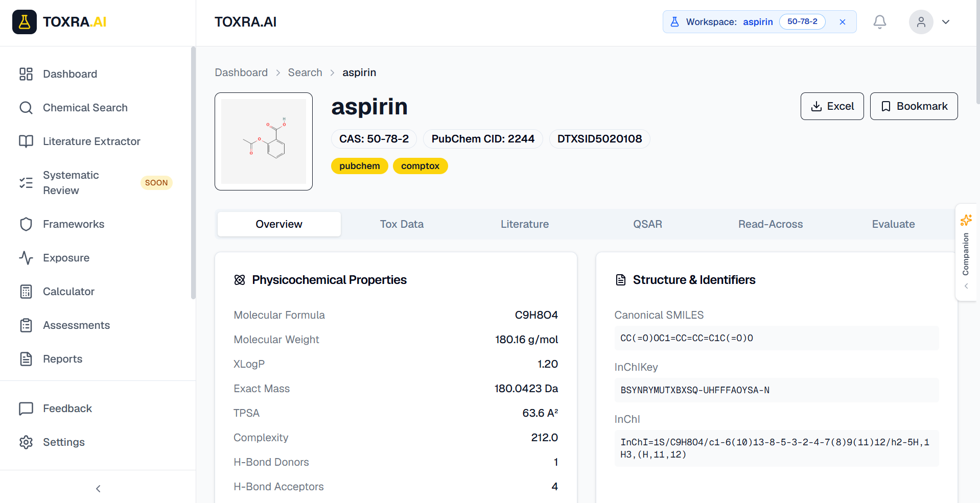Switch to the Tox Data tab
The width and height of the screenshot is (980, 503).
click(402, 224)
